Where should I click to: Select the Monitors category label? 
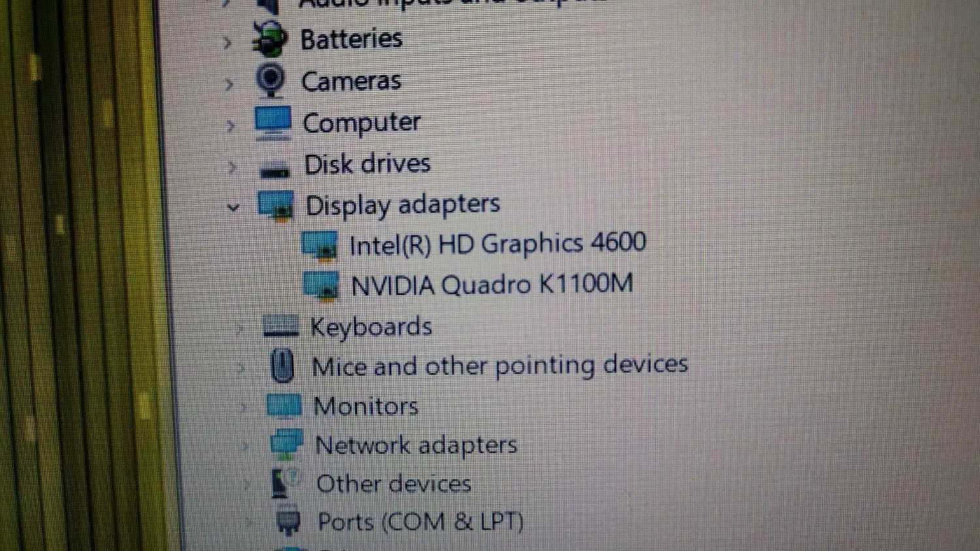pos(366,406)
